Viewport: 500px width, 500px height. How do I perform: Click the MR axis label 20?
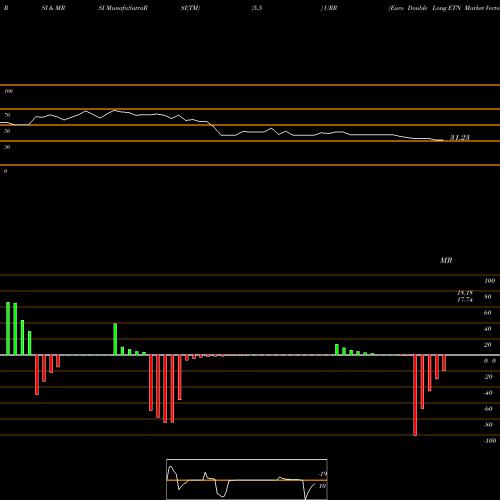488,345
